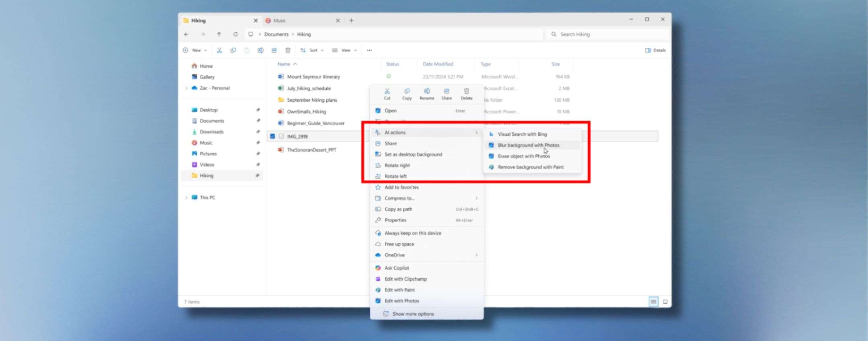Click the Refresh button in navigation bar
Image resolution: width=868 pixels, height=341 pixels.
(235, 35)
